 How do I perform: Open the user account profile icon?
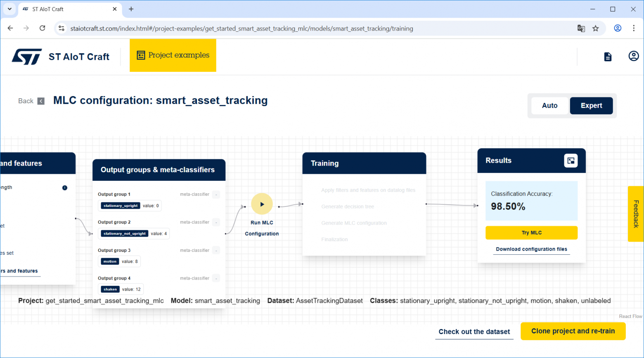pyautogui.click(x=634, y=56)
